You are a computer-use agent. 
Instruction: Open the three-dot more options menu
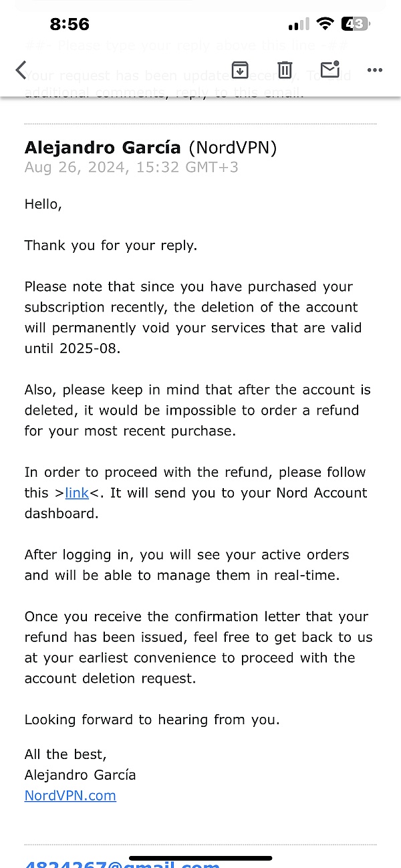(374, 70)
